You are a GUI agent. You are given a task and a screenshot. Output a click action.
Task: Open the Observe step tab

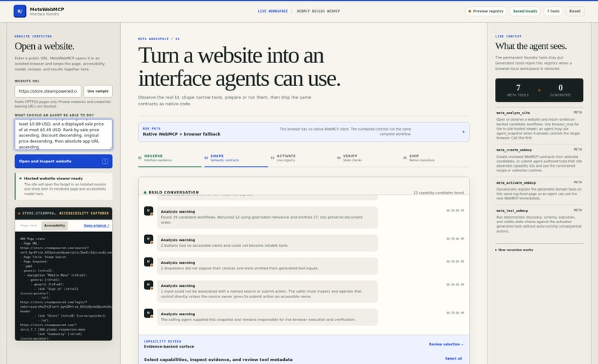coord(169,158)
